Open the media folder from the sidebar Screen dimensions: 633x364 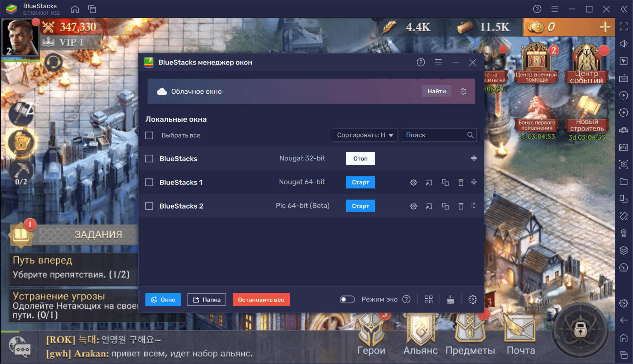coord(624,181)
